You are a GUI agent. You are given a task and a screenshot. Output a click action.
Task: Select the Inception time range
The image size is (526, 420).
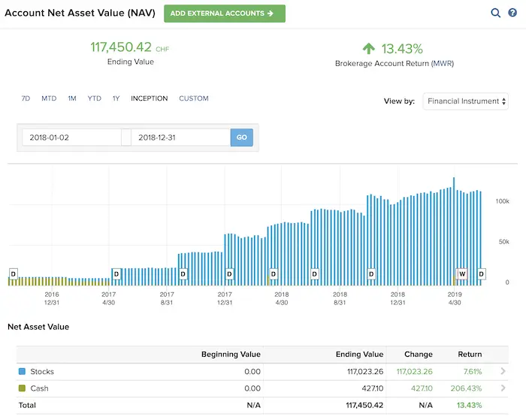tap(150, 98)
